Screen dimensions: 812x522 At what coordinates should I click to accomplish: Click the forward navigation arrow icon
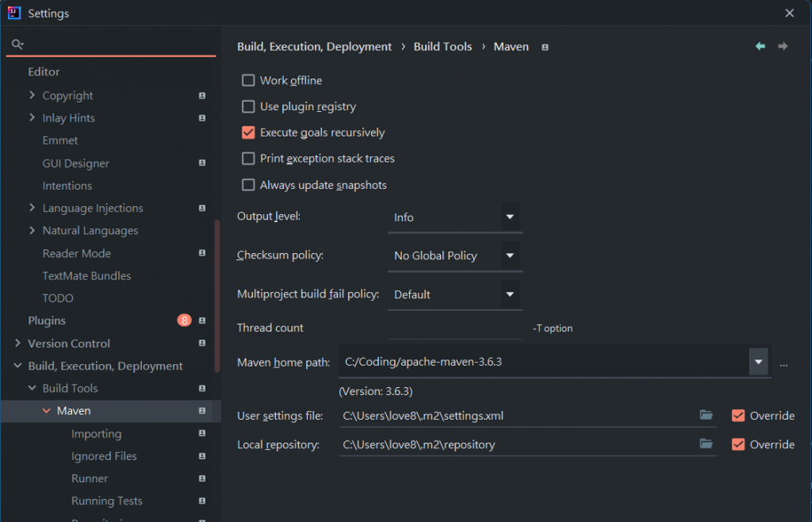click(783, 47)
